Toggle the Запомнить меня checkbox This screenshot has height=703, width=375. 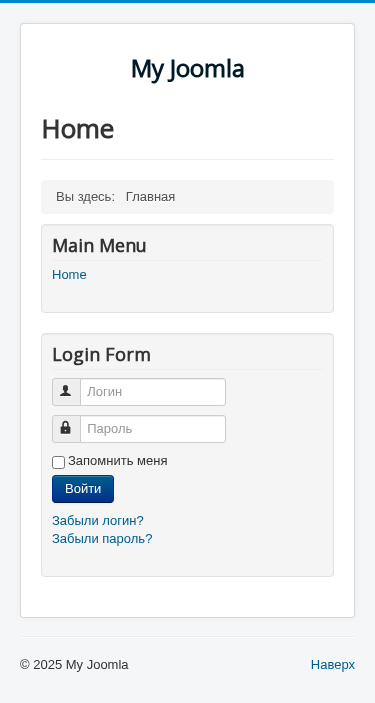coord(58,462)
